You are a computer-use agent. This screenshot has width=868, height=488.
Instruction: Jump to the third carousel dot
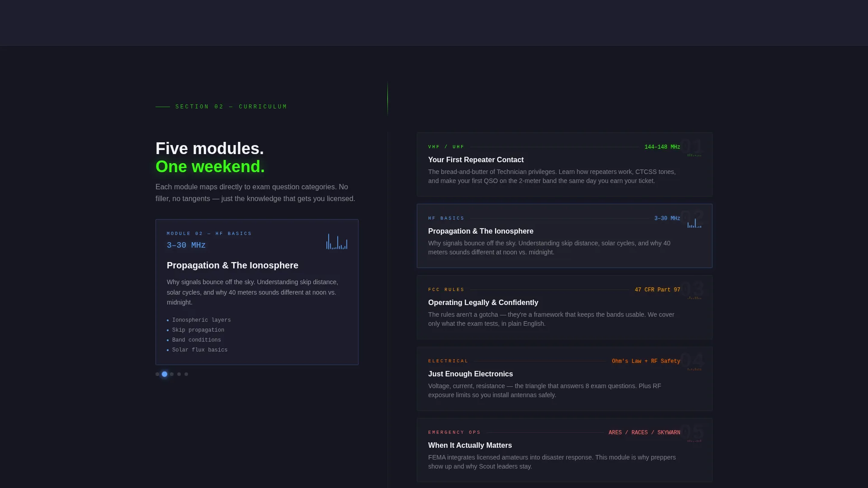pyautogui.click(x=172, y=374)
